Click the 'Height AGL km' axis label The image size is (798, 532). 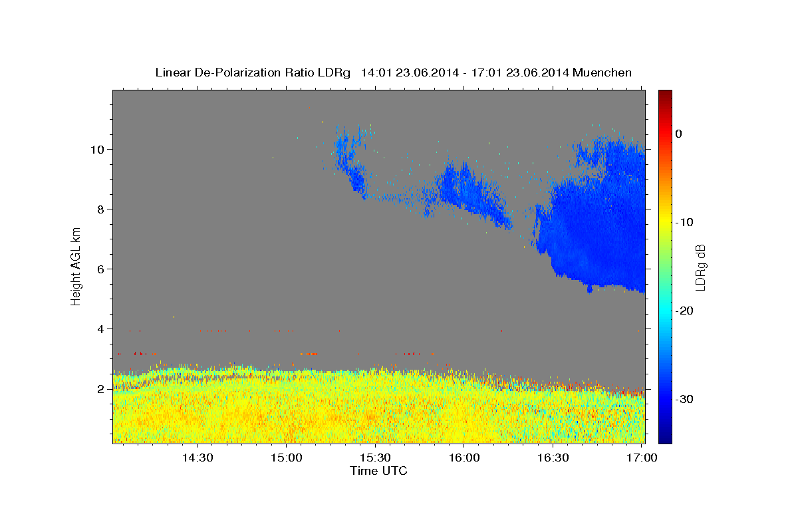pos(76,265)
